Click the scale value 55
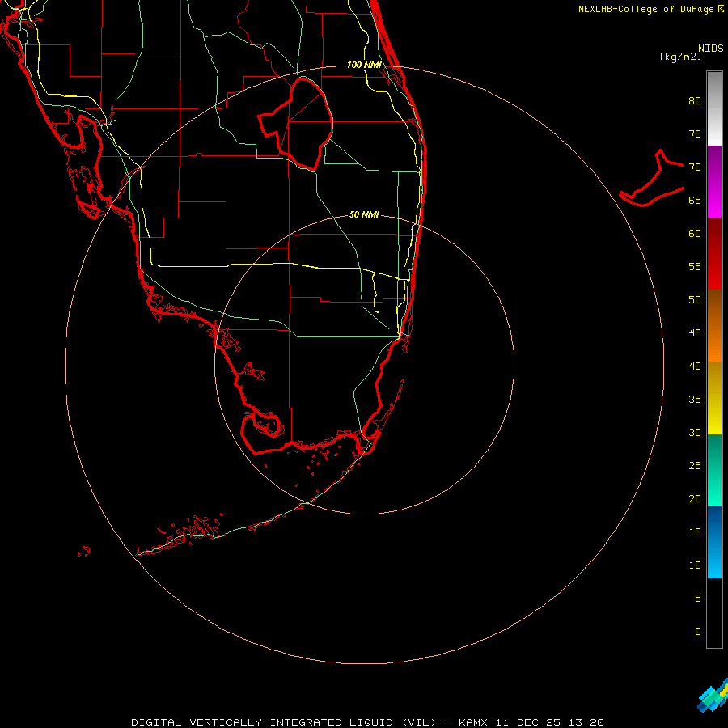This screenshot has height=728, width=728. pos(695,267)
